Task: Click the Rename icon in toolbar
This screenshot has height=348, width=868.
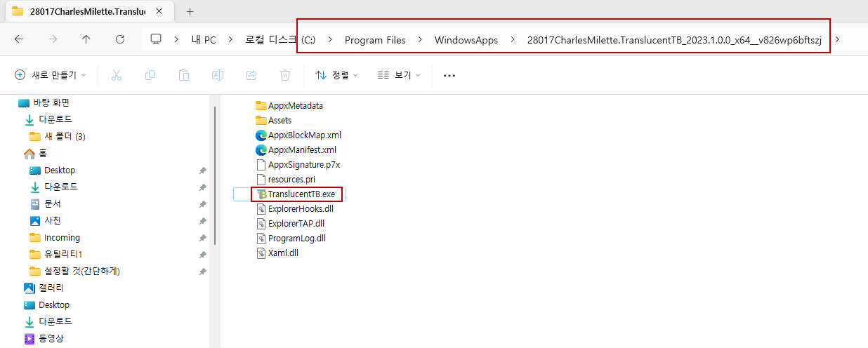Action: pyautogui.click(x=218, y=75)
